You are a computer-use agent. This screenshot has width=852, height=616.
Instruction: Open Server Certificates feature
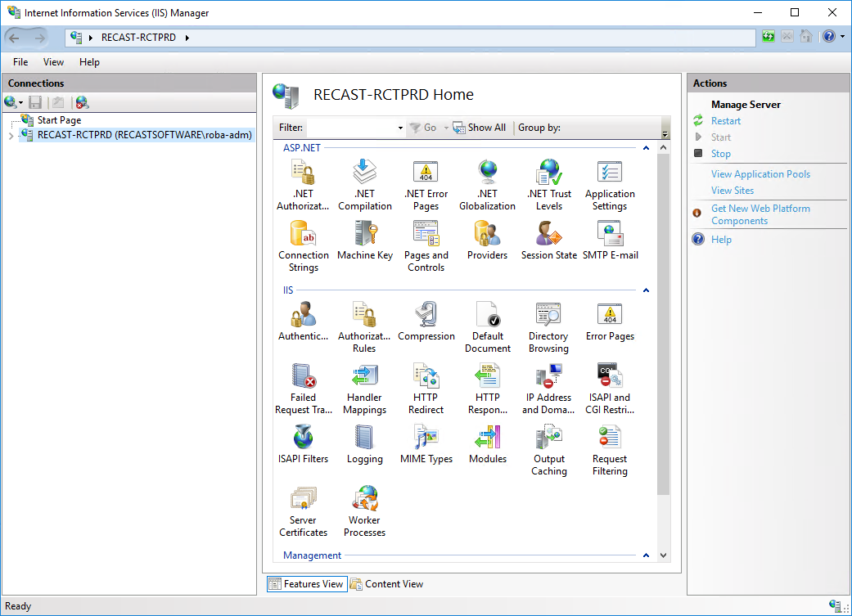pyautogui.click(x=303, y=511)
